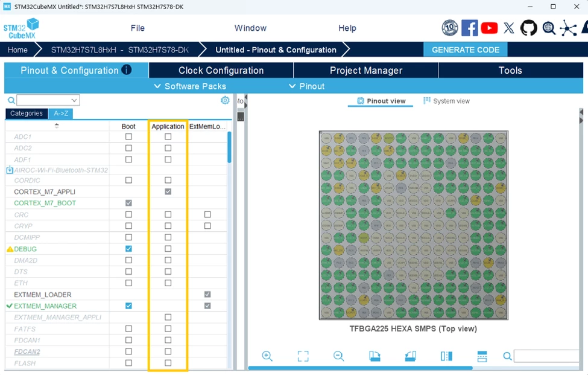Open the Facebook icon link
The image size is (588, 375).
point(470,28)
